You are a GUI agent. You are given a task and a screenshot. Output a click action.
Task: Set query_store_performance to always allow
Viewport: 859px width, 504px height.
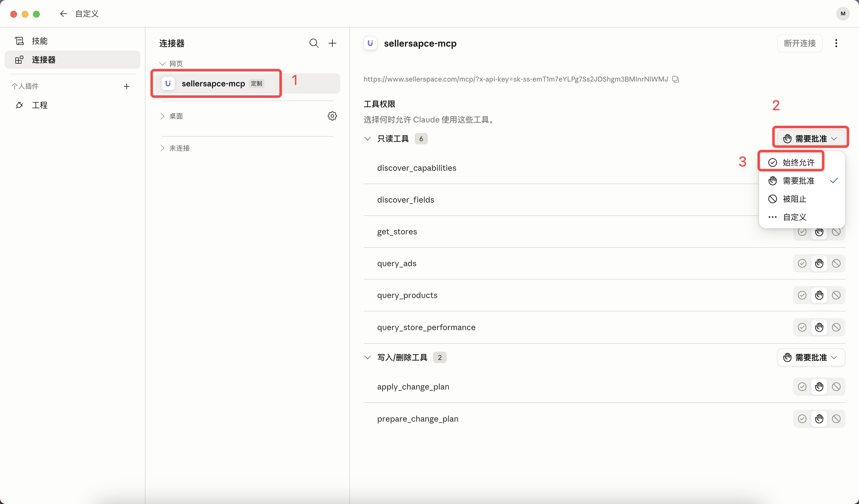click(802, 327)
